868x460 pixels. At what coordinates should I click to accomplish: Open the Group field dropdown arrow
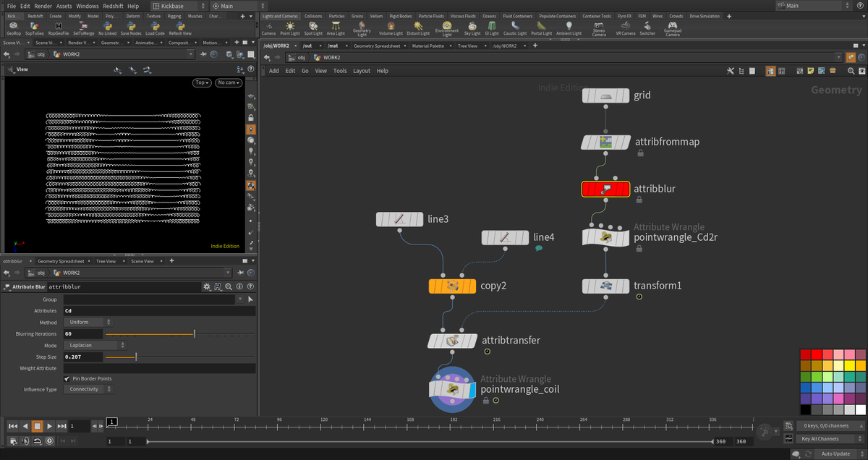(242, 299)
